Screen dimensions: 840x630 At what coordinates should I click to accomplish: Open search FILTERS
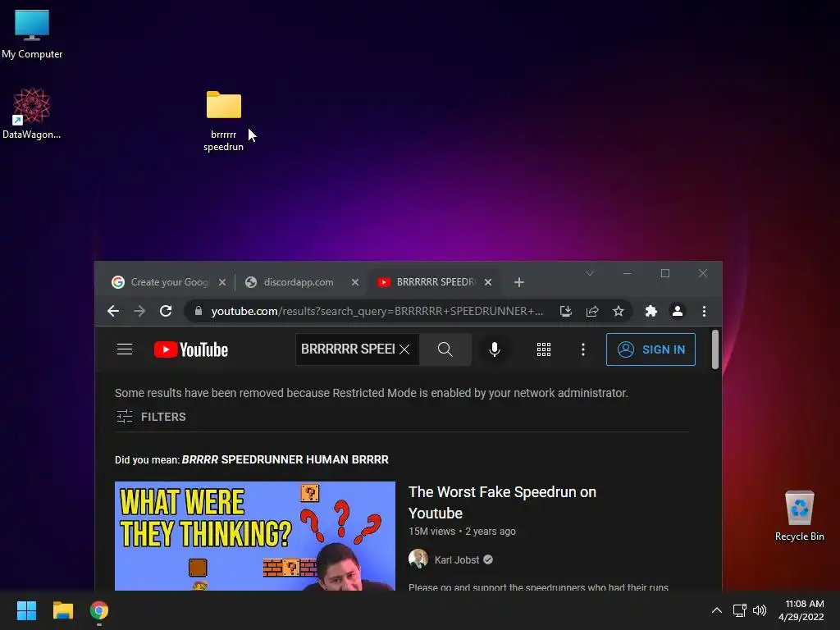click(x=151, y=417)
